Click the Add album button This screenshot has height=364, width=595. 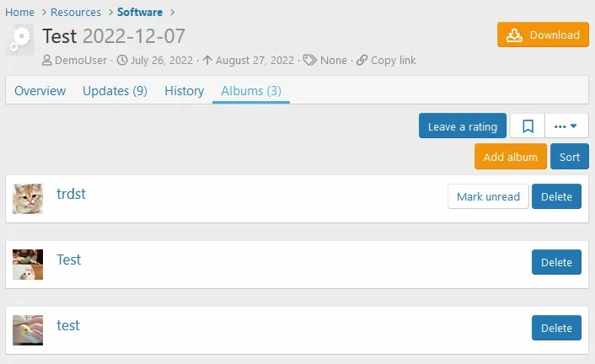(x=511, y=157)
